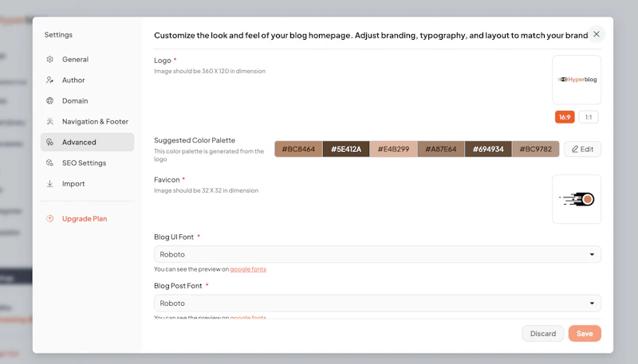Image resolution: width=638 pixels, height=364 pixels.
Task: Close the settings dialog with X
Action: pos(596,34)
